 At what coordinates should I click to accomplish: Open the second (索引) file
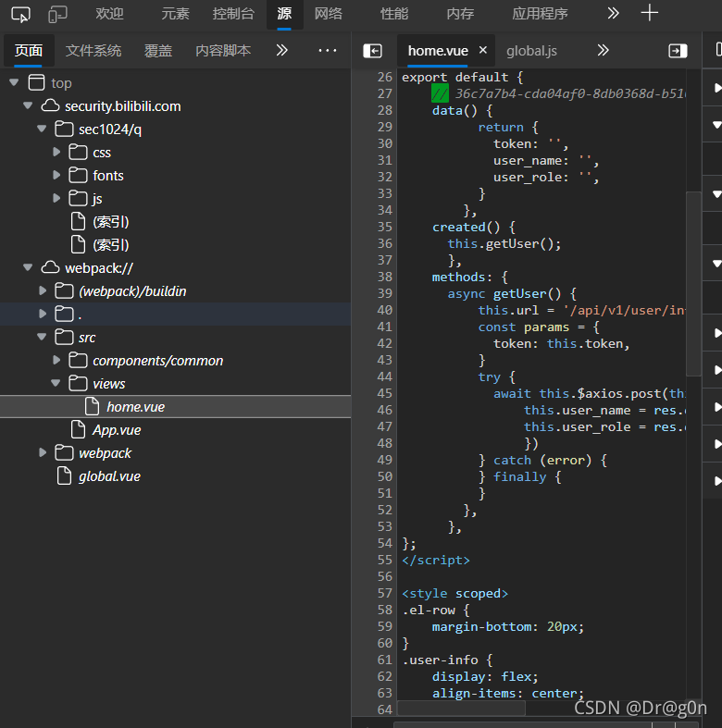click(x=110, y=245)
